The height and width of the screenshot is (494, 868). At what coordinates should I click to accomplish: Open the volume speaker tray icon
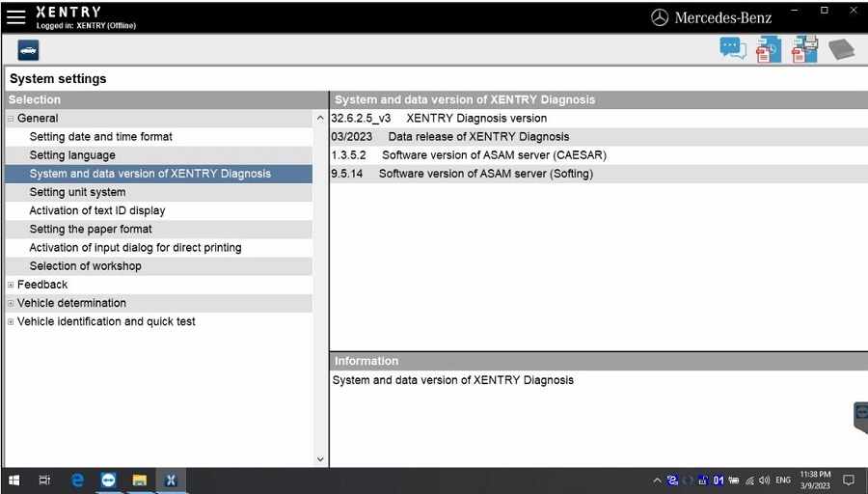click(765, 480)
